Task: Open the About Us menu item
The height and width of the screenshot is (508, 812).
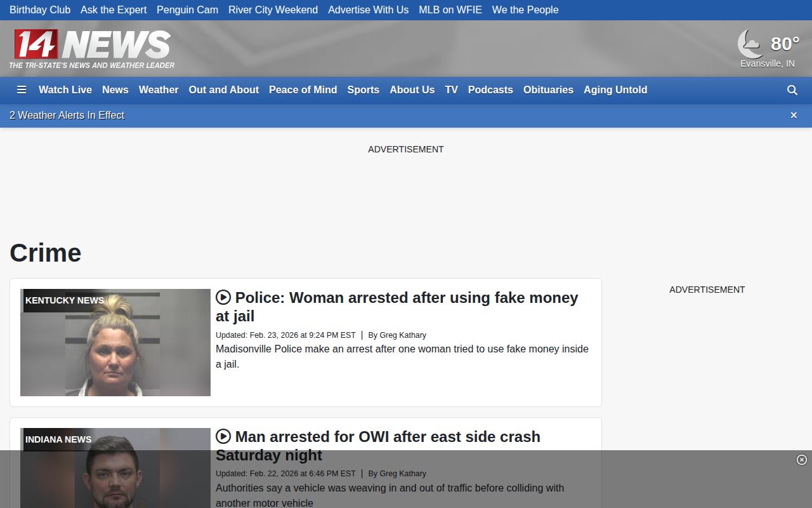Action: [x=412, y=90]
